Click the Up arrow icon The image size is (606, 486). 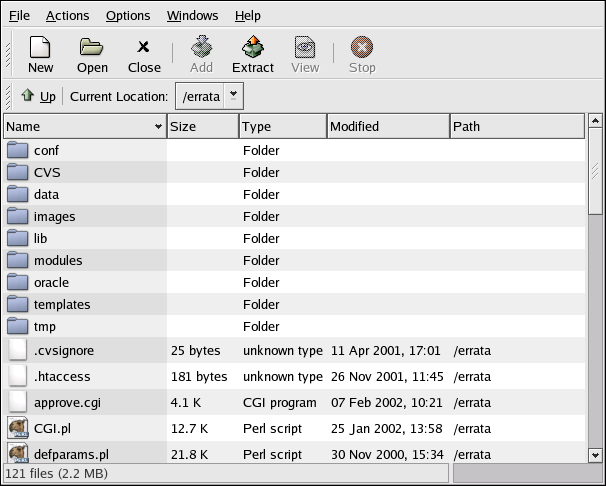coord(27,96)
